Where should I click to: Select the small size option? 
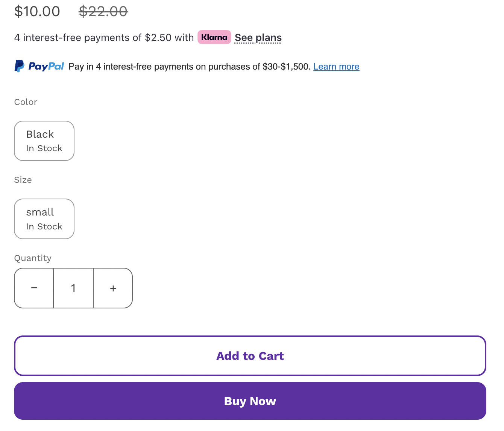tap(44, 219)
